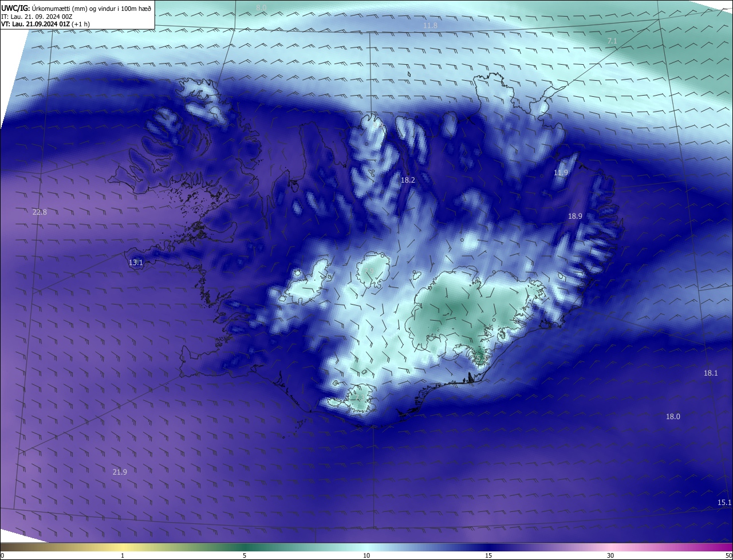733x560 pixels.
Task: Select the initial time line "IT: Lau. 21. 09. 2024 00Z"
Action: pos(37,17)
